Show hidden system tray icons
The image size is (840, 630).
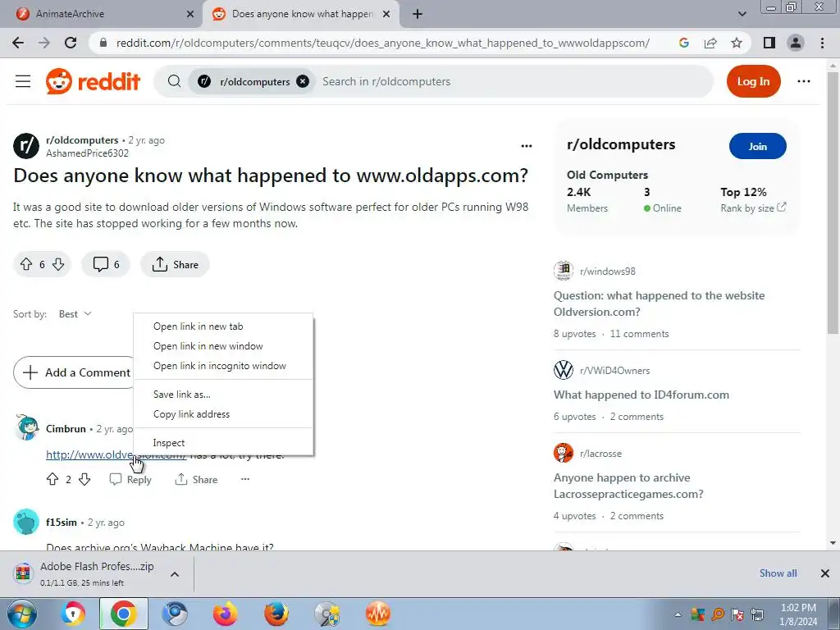(x=678, y=614)
